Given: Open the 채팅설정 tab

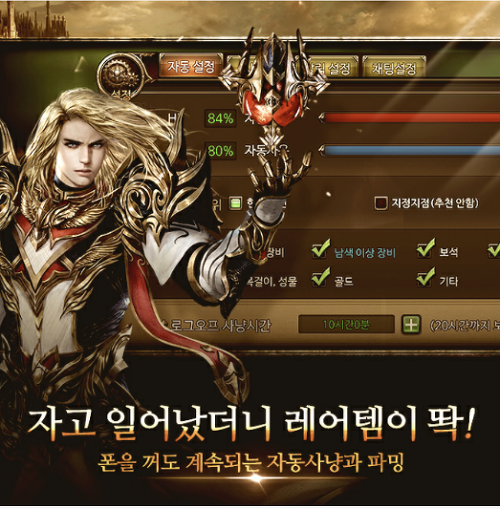Looking at the screenshot, I should click(x=394, y=68).
